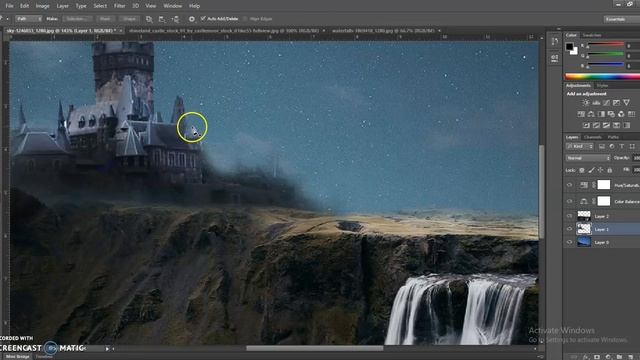Toggle the Auto Add/Delete checkbox
The width and height of the screenshot is (640, 360).
203,19
